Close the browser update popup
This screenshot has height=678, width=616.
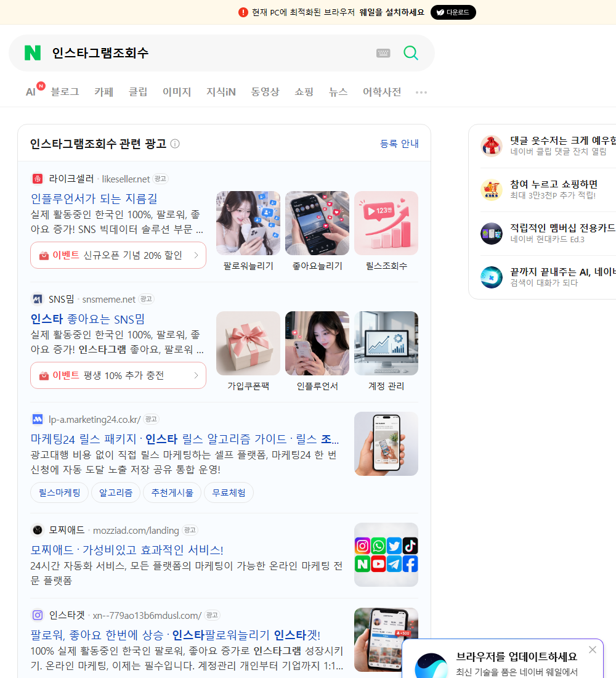point(592,650)
